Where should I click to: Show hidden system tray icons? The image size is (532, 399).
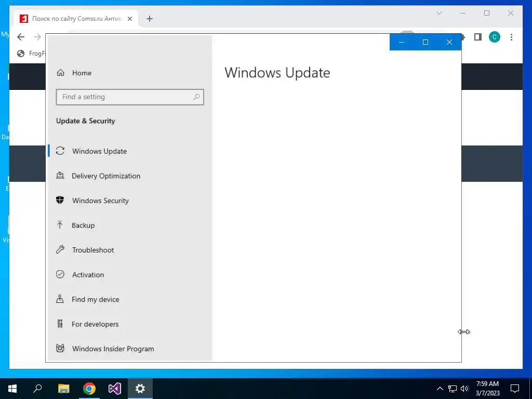pyautogui.click(x=440, y=389)
